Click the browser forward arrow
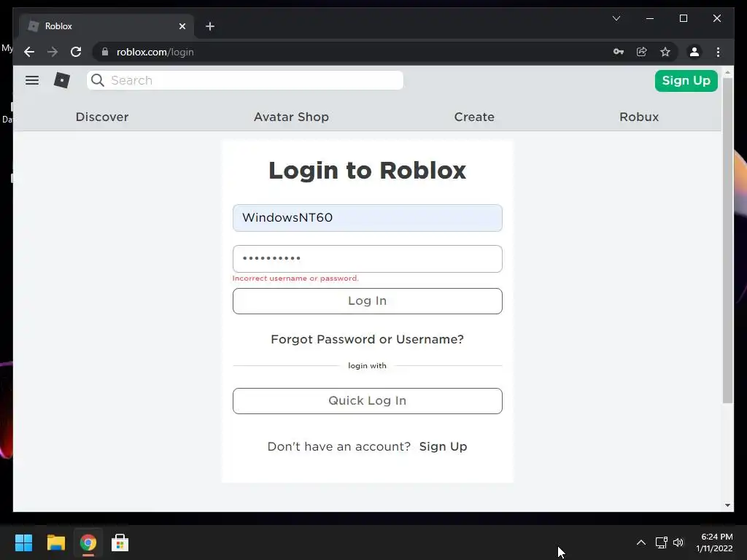 click(x=53, y=52)
